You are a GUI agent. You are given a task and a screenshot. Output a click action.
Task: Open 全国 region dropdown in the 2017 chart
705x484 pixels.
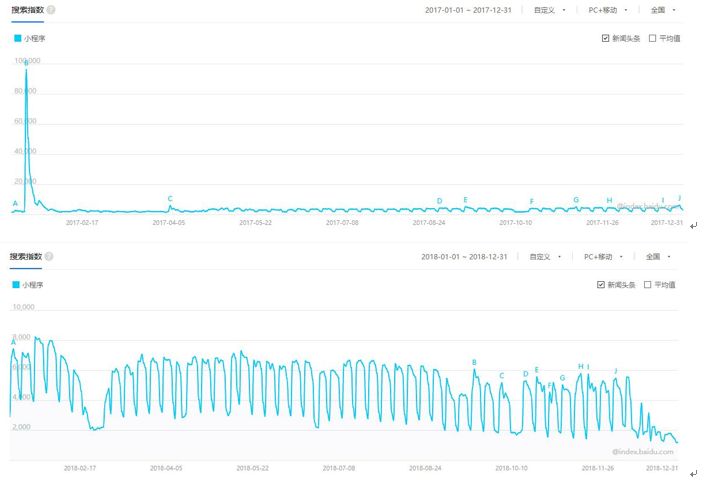(662, 10)
